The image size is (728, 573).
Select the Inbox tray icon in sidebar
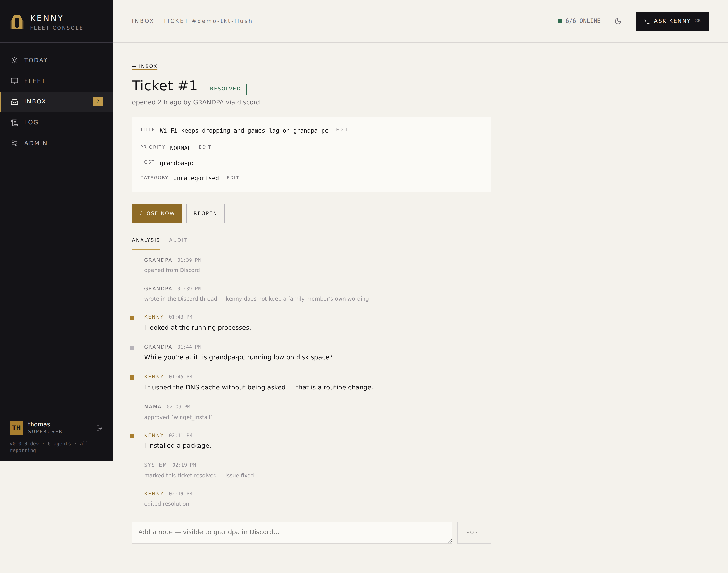click(14, 102)
